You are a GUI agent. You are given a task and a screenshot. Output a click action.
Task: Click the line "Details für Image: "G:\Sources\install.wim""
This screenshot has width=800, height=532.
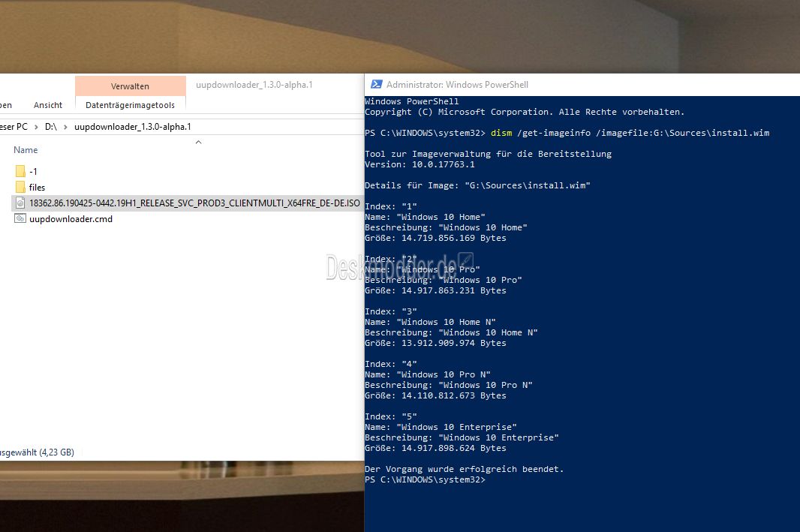(x=477, y=185)
